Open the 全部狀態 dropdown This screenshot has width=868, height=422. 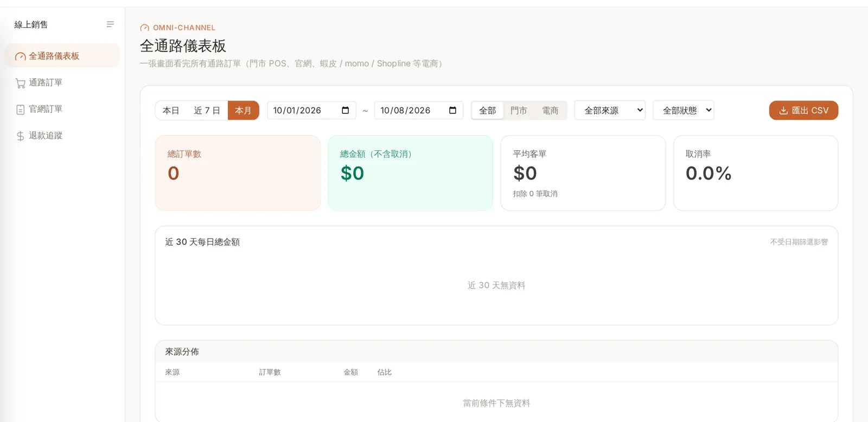pyautogui.click(x=684, y=111)
